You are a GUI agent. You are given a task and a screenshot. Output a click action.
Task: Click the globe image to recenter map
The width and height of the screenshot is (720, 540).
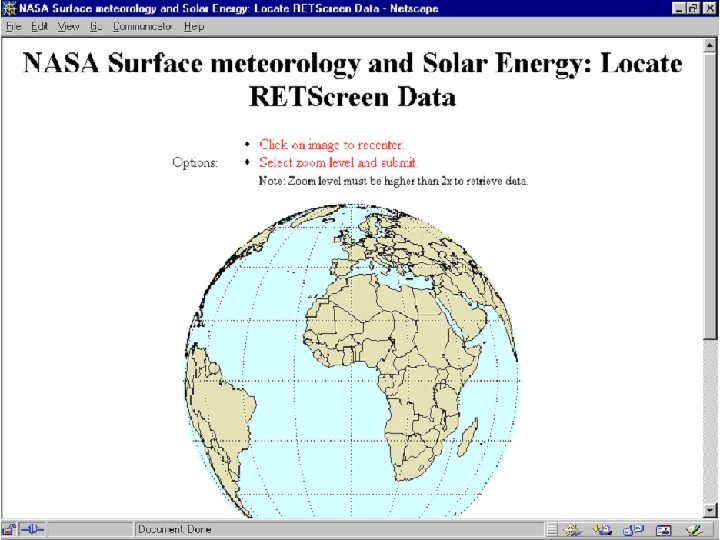[352, 361]
